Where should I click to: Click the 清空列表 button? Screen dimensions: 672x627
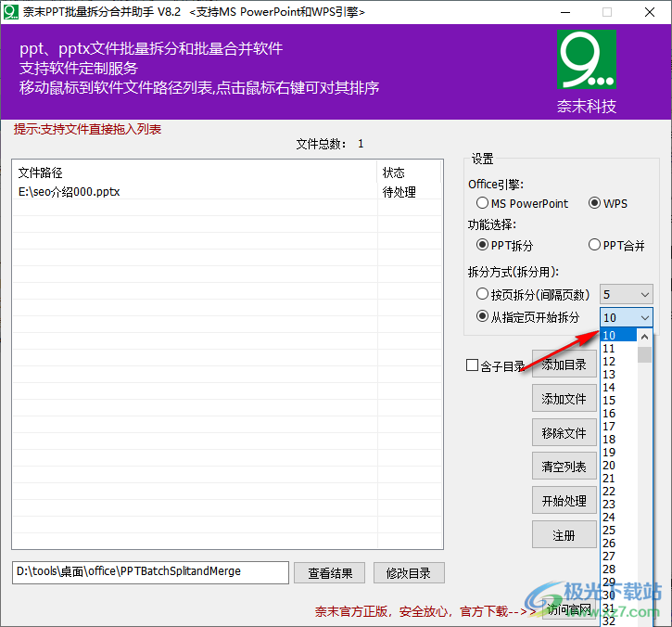tap(564, 467)
